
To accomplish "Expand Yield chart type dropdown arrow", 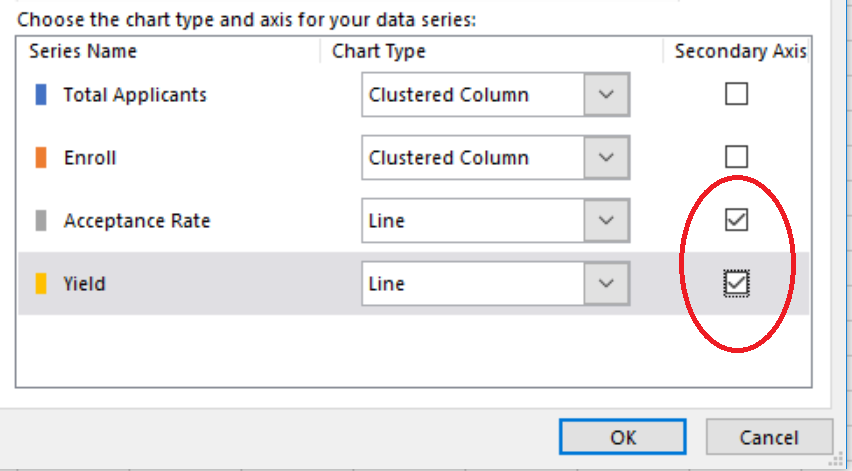I will [x=606, y=284].
